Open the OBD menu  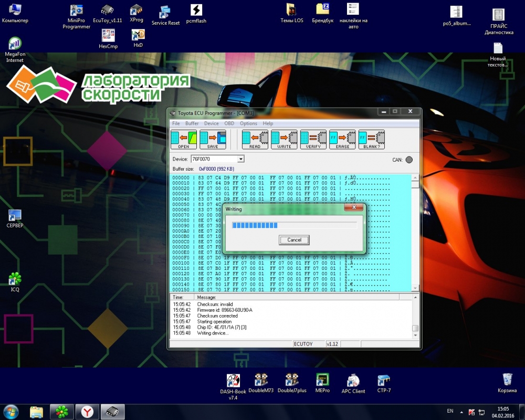[x=229, y=123]
